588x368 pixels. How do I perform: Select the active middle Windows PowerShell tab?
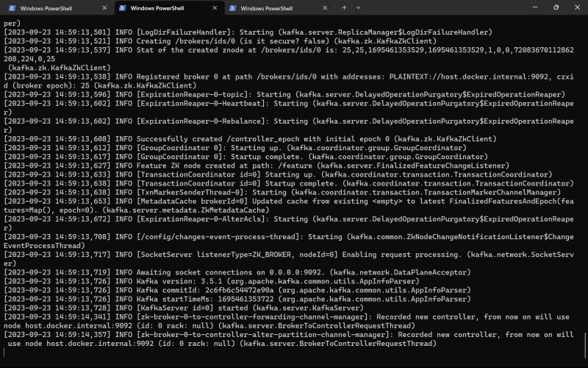click(170, 8)
